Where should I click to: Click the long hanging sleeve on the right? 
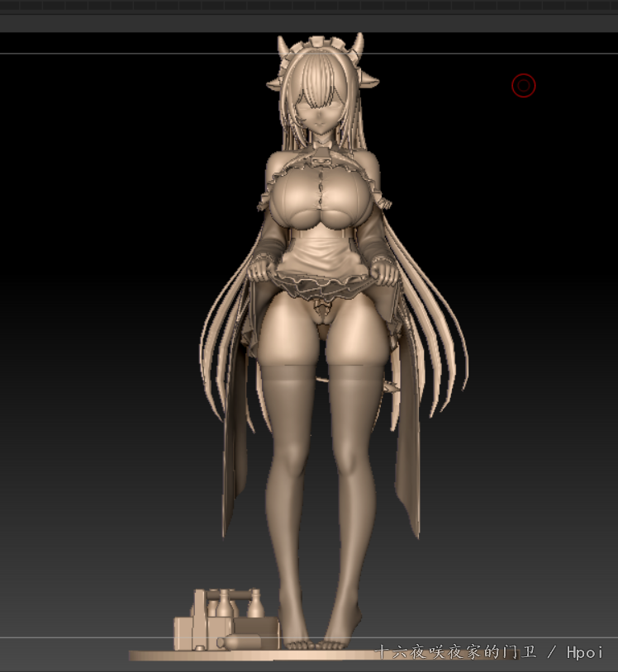(x=407, y=462)
